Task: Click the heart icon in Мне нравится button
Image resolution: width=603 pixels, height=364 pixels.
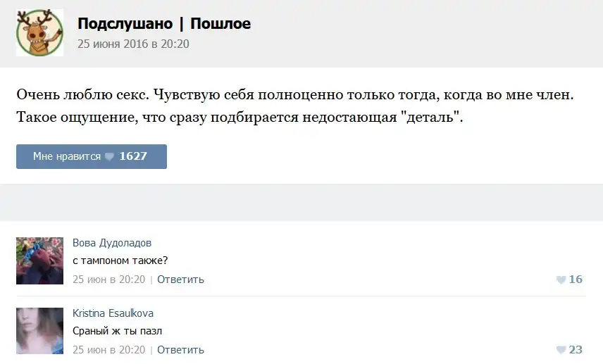Action: [x=109, y=156]
